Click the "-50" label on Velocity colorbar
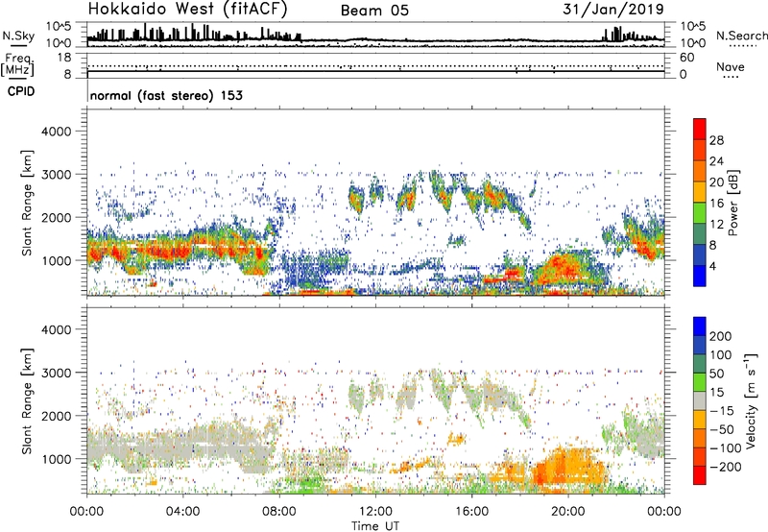This screenshot has height=532, width=768. tap(722, 429)
